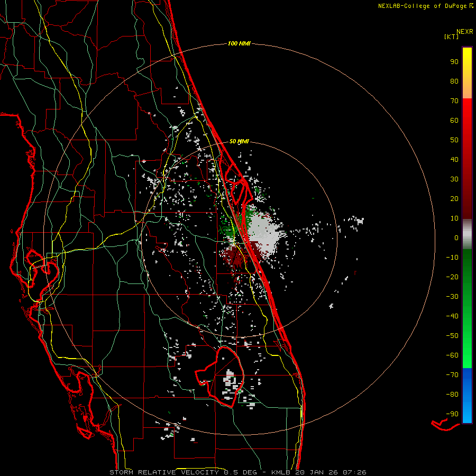This screenshot has width=476, height=476.
Task: Click the STORM RELATIVE VELOCITY caption at bottom
Action: pos(237,472)
